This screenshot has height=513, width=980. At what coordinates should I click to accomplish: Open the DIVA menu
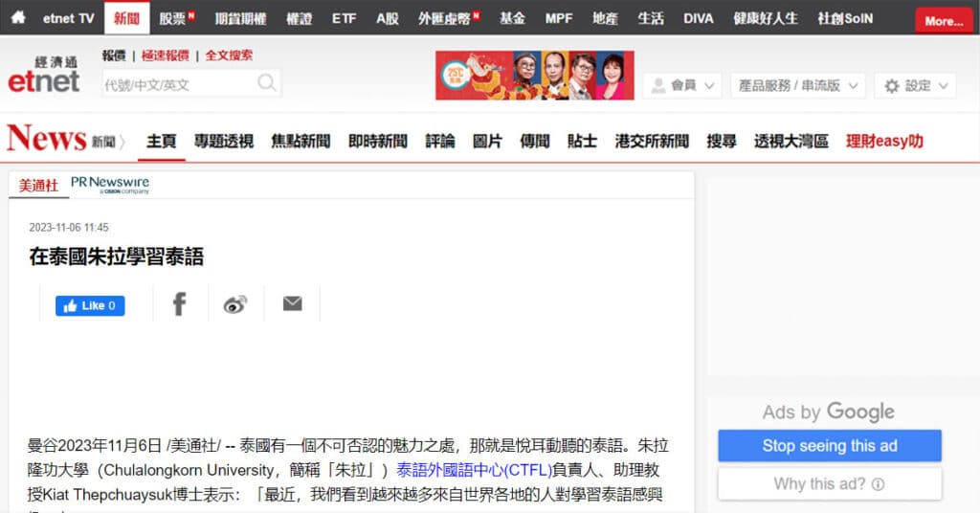[x=698, y=18]
